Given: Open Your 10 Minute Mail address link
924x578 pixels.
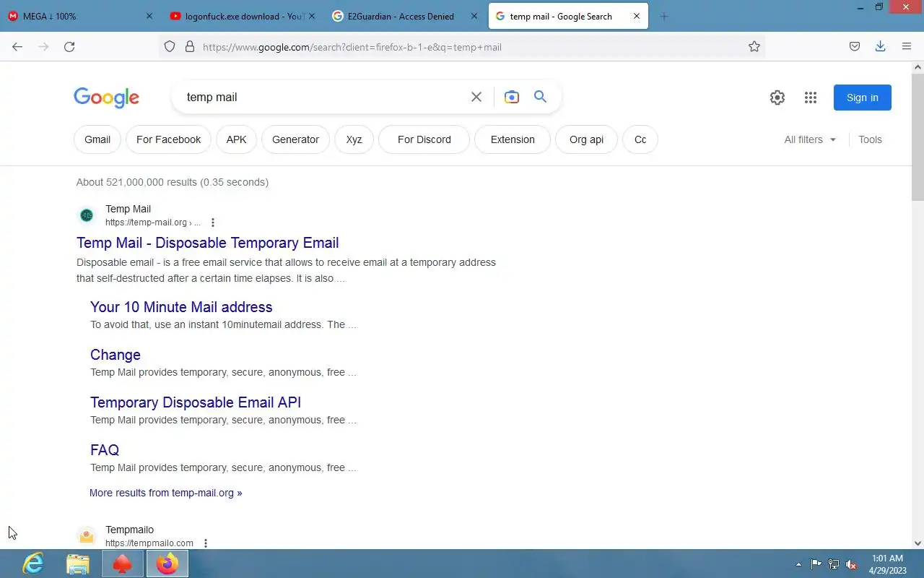Looking at the screenshot, I should click(181, 307).
